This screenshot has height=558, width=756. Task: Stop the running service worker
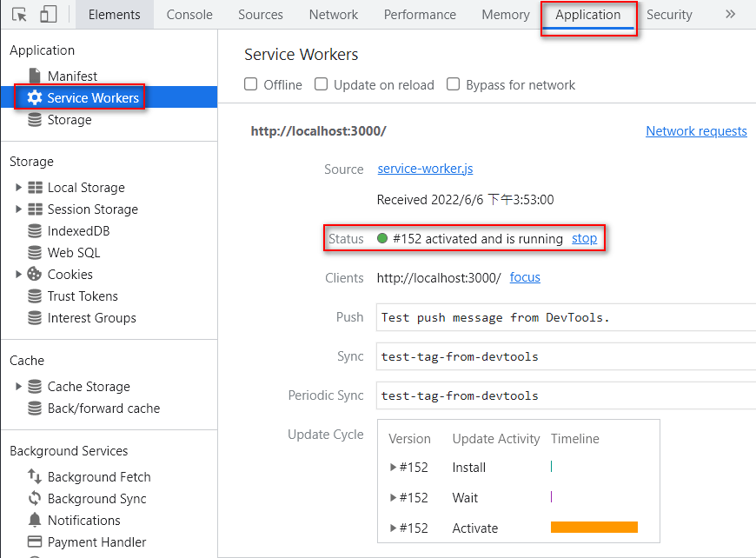[584, 238]
